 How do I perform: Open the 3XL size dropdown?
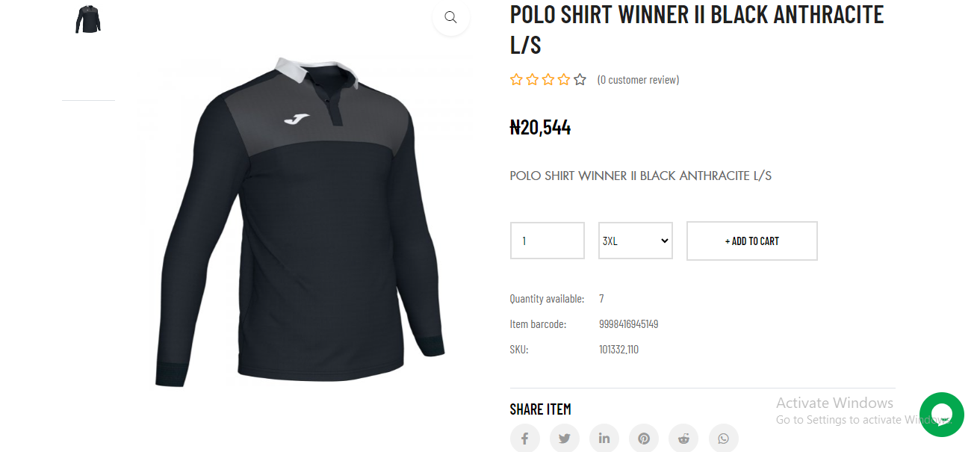pyautogui.click(x=635, y=241)
